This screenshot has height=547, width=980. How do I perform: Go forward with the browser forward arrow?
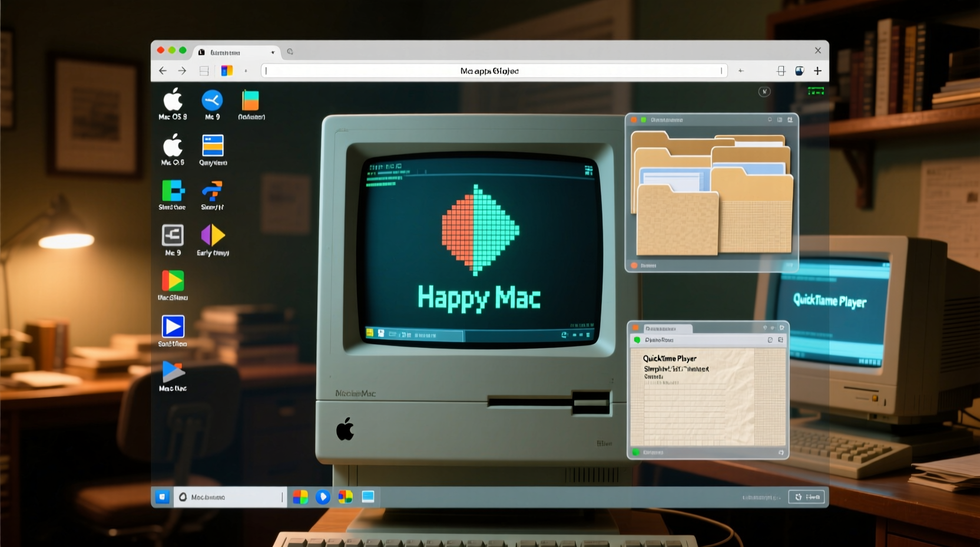coord(182,71)
